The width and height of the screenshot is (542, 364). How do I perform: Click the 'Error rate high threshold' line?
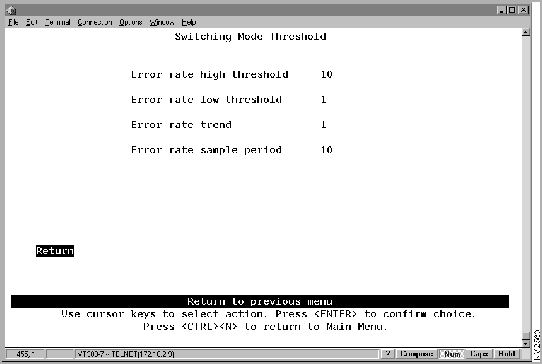(209, 74)
